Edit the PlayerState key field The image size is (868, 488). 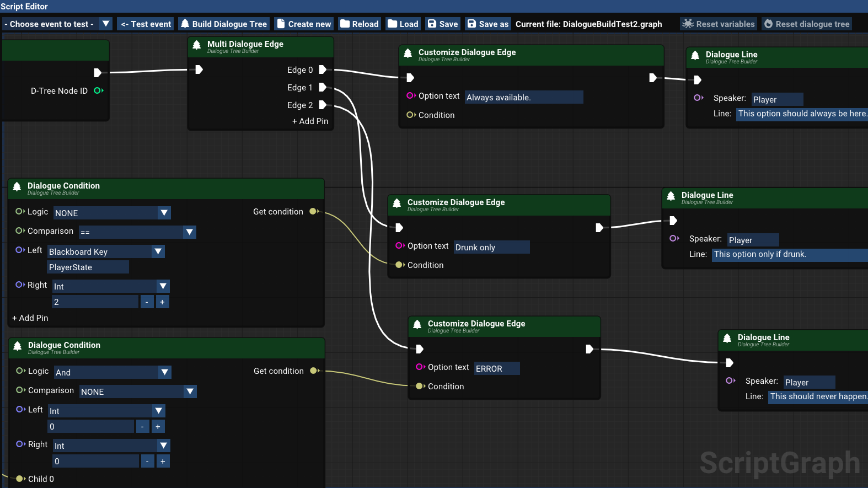[x=88, y=267]
